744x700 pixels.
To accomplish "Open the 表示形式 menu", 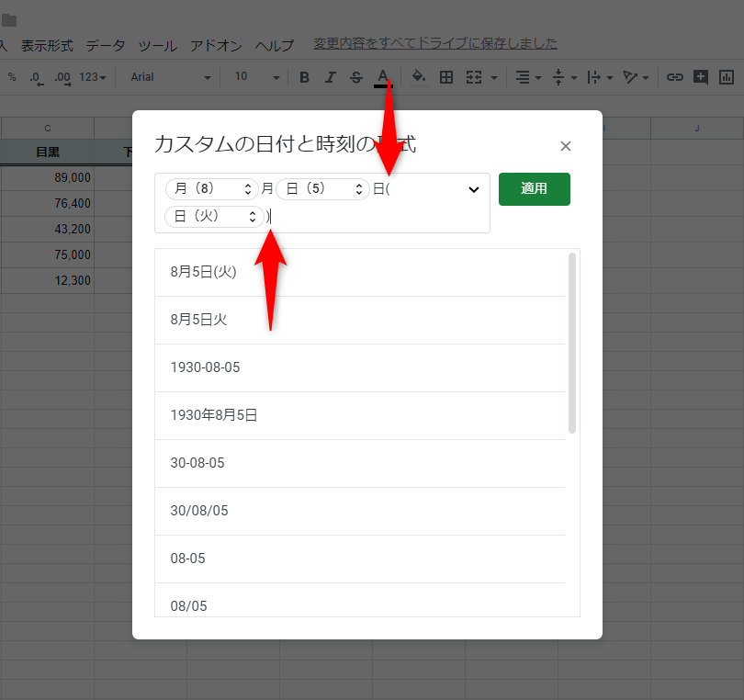I will tap(47, 46).
